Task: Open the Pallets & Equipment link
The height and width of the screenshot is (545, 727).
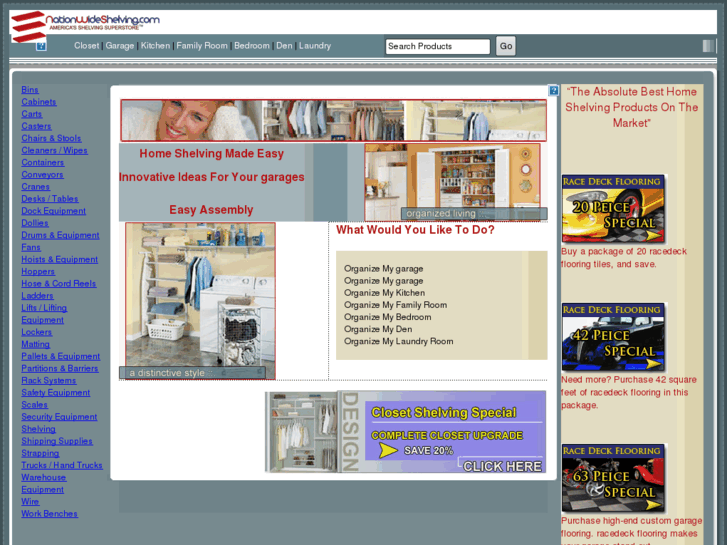Action: click(x=61, y=356)
